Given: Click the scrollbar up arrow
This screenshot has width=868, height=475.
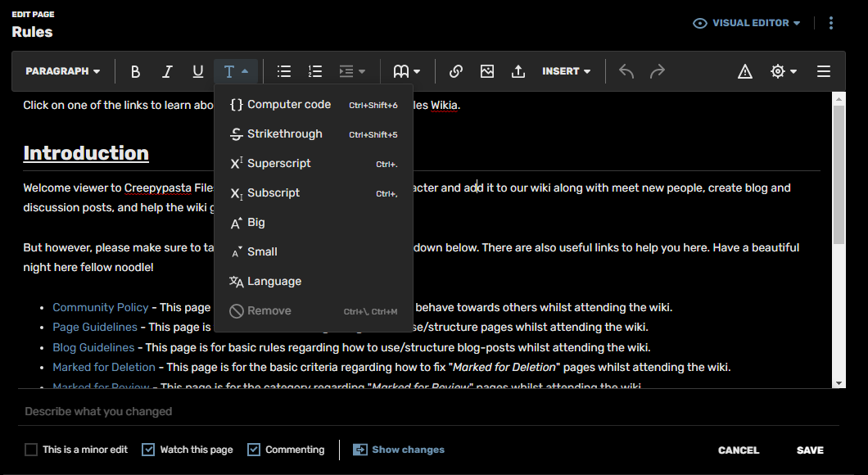Looking at the screenshot, I should (839, 99).
